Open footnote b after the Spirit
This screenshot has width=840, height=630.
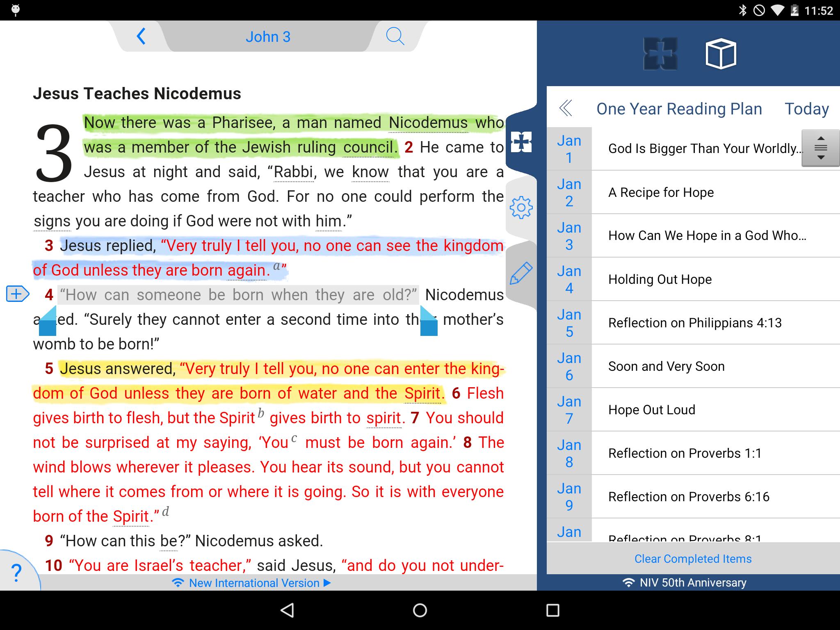pyautogui.click(x=261, y=413)
